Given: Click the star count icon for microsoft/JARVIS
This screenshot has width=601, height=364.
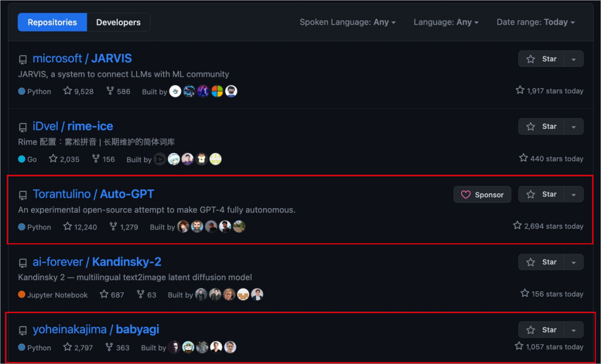Looking at the screenshot, I should [67, 91].
